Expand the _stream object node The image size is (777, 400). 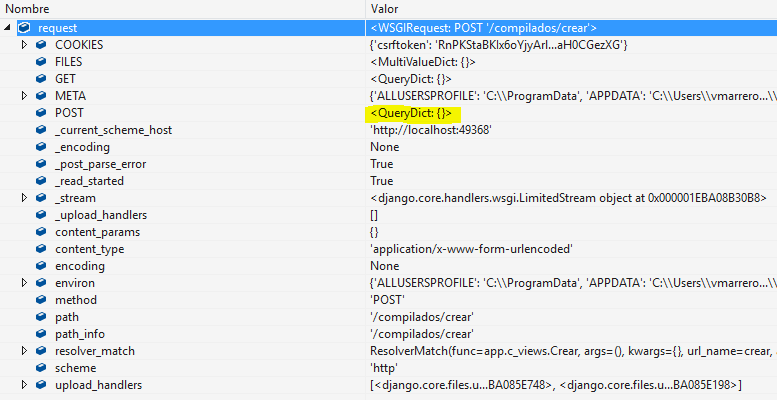click(x=25, y=198)
